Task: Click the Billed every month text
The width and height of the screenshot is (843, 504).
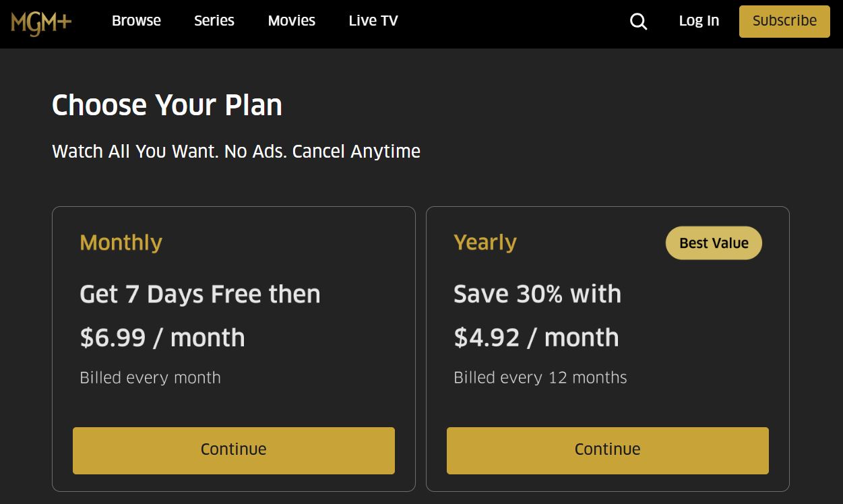Action: (x=150, y=378)
